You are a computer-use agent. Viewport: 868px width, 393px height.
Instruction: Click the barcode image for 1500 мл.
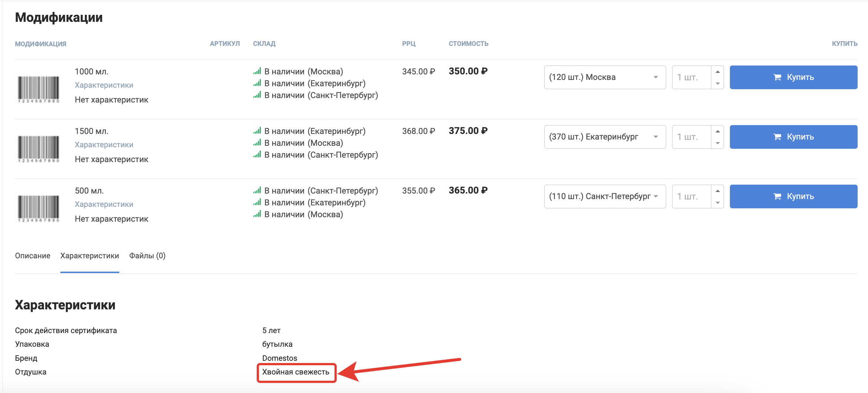coord(39,148)
